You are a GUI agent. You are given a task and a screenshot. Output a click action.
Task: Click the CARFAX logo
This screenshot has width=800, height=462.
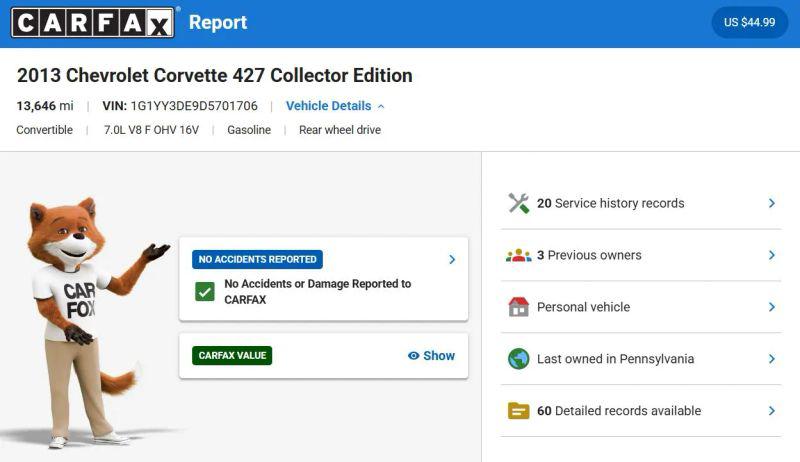(92, 22)
